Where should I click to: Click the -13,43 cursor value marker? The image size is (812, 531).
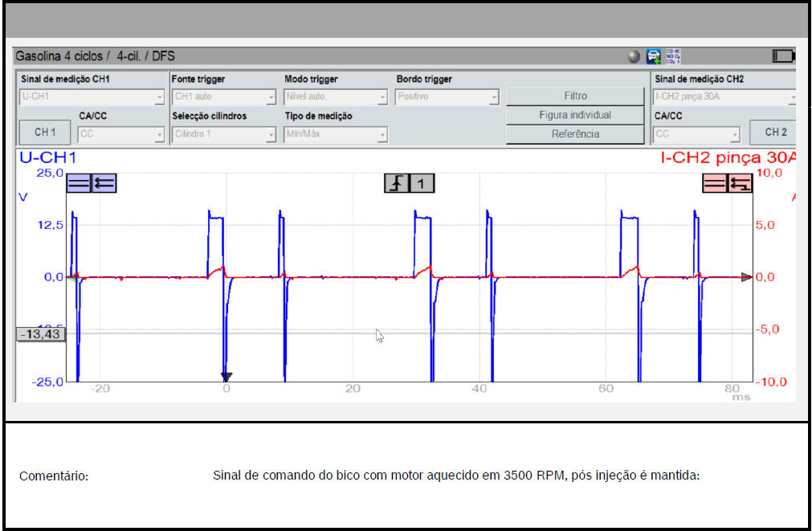tap(40, 334)
